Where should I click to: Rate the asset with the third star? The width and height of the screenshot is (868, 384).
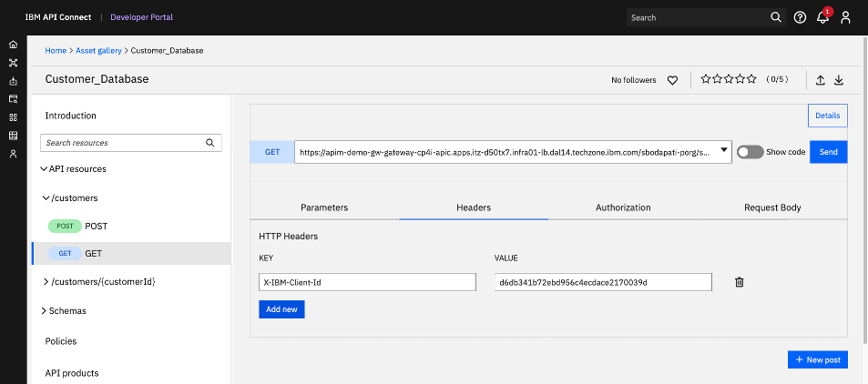pos(729,79)
